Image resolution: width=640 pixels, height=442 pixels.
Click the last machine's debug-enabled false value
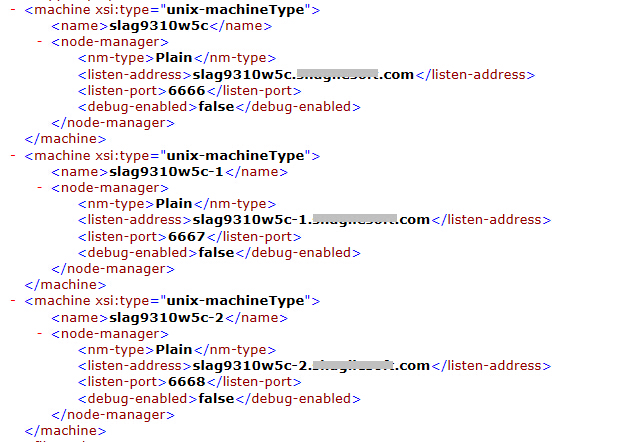pos(218,398)
